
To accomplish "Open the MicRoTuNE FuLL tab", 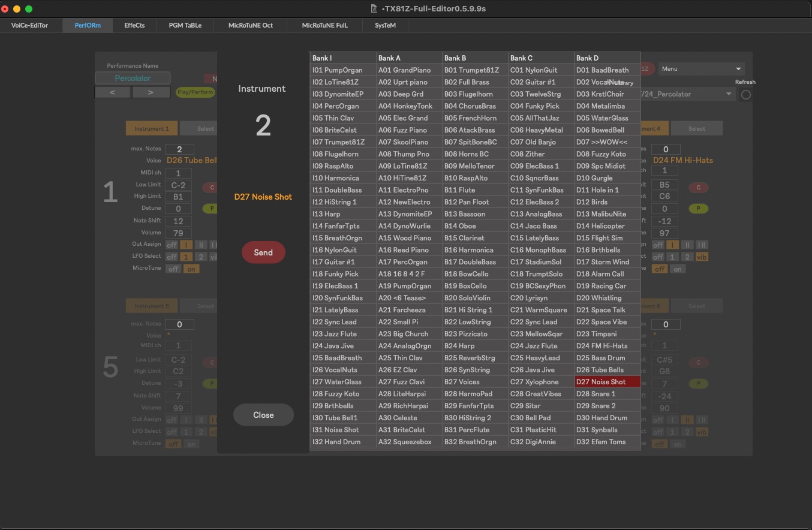I will 324,25.
